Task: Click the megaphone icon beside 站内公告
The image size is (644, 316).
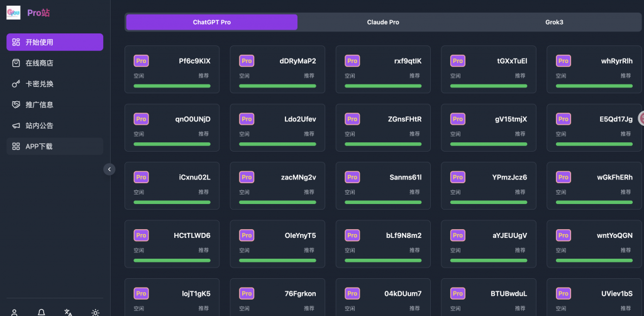Action: point(16,126)
